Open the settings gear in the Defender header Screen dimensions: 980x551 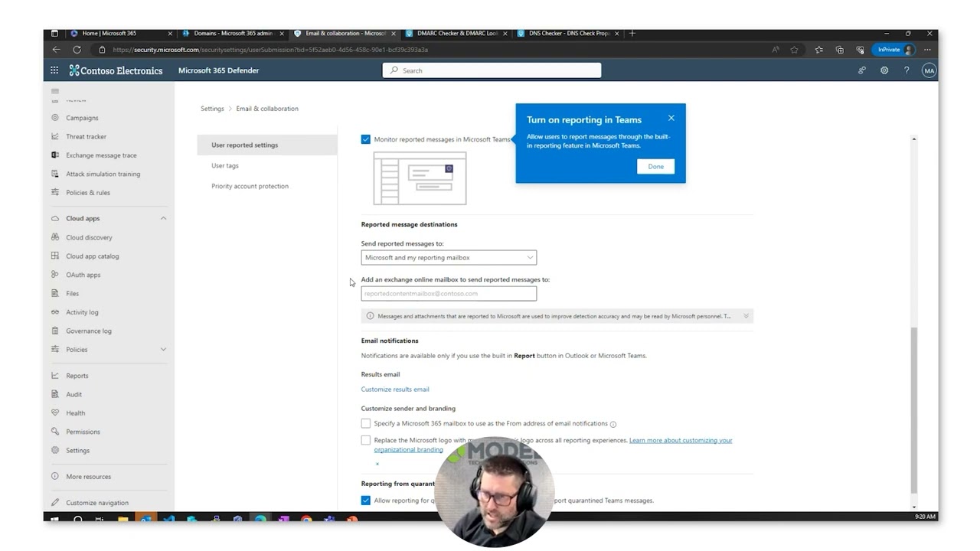coord(884,70)
